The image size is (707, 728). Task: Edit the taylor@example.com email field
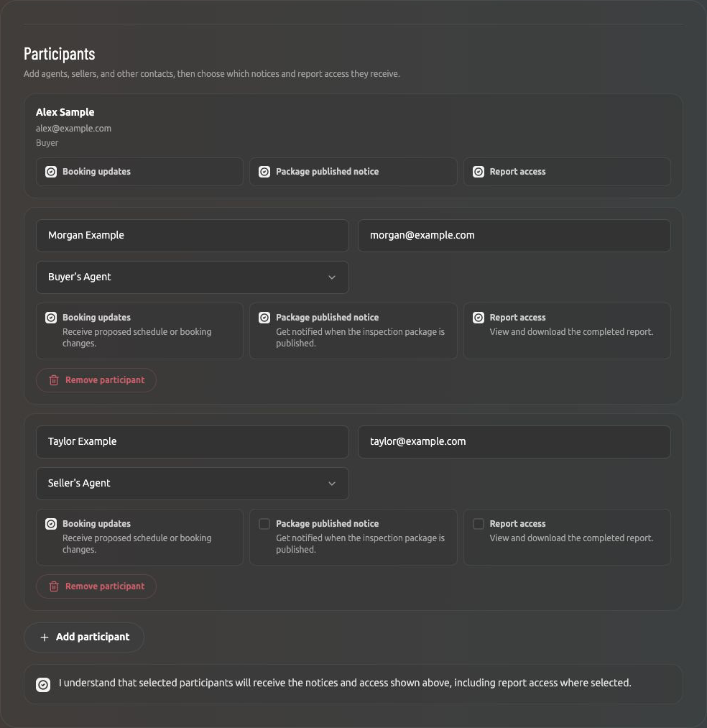pyautogui.click(x=514, y=441)
